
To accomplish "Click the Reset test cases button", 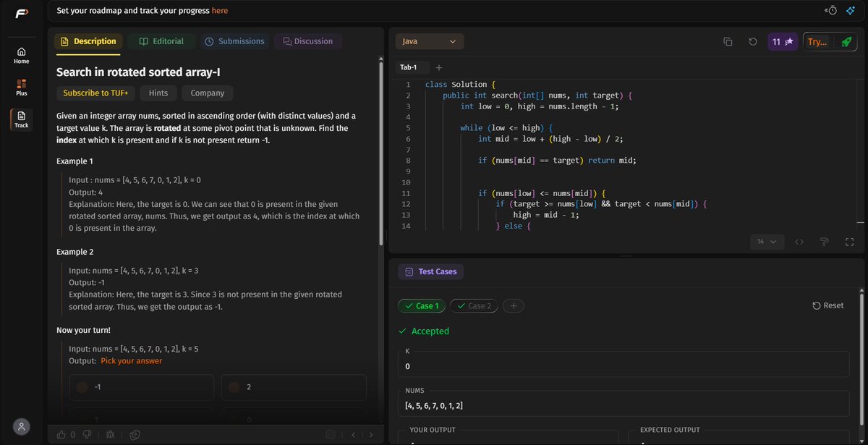I will click(x=828, y=305).
